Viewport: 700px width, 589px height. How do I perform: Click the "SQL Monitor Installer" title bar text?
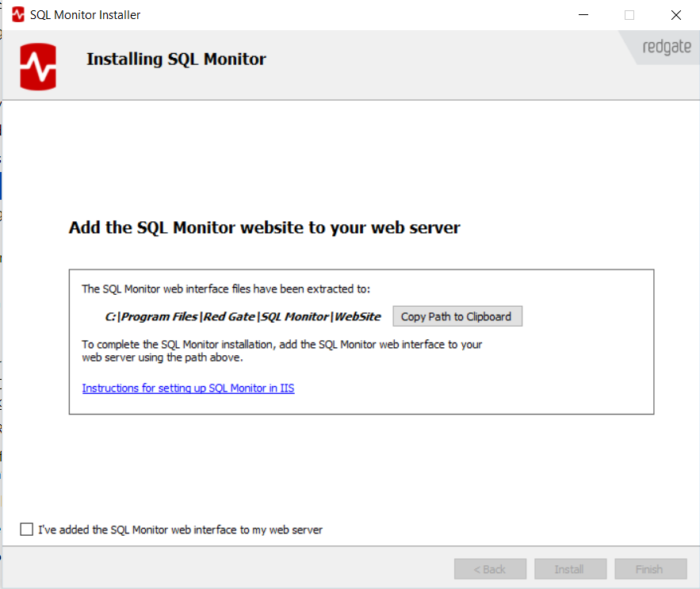[85, 15]
